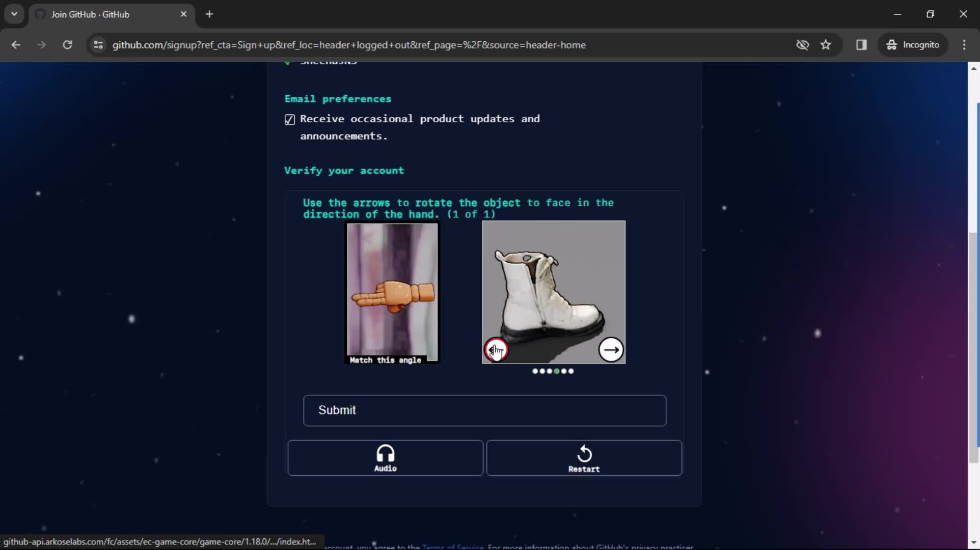
Task: Open the tab search dropdown arrow
Action: [x=14, y=14]
